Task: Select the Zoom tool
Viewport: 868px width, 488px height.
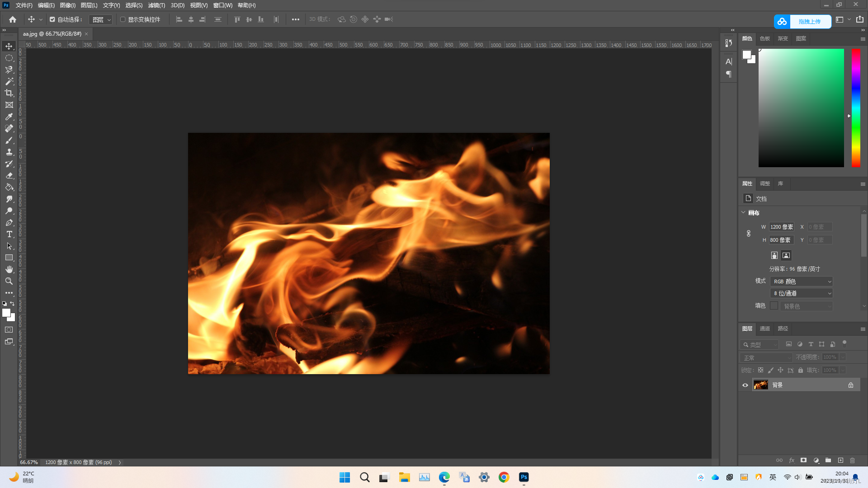Action: click(x=9, y=281)
